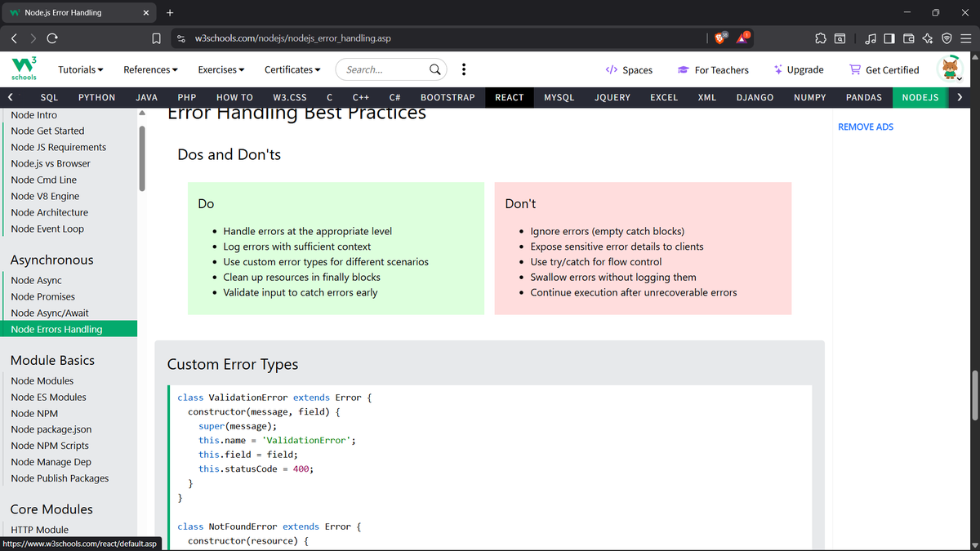Close the Node.js Error Handling tab
Screen dimensions: 980x551
pyautogui.click(x=145, y=12)
